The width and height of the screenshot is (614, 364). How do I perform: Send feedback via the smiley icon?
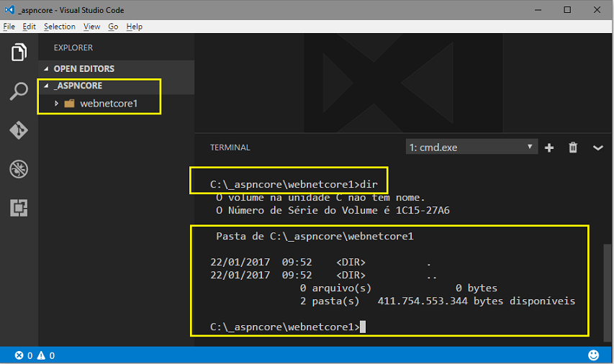click(593, 355)
